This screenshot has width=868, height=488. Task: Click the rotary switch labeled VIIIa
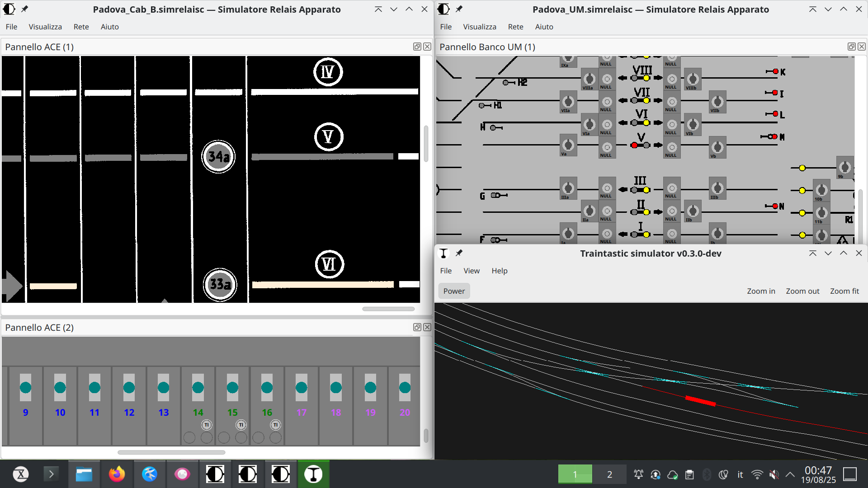click(x=589, y=79)
